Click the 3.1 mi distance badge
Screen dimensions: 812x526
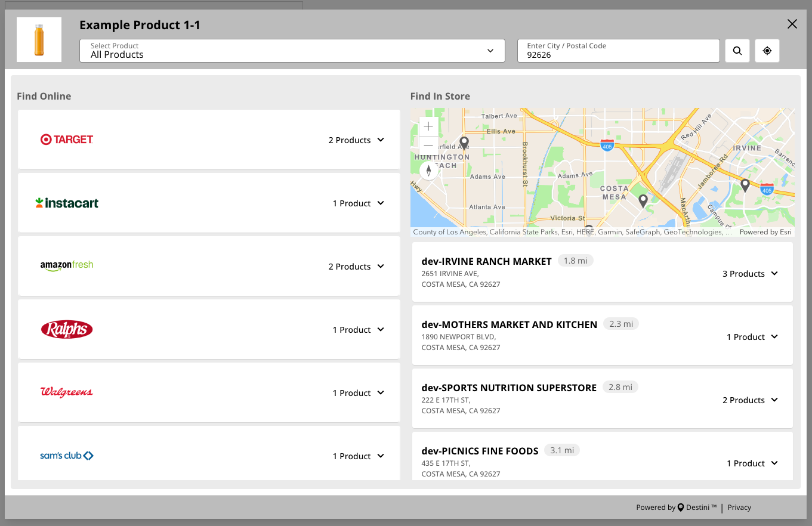(x=562, y=450)
